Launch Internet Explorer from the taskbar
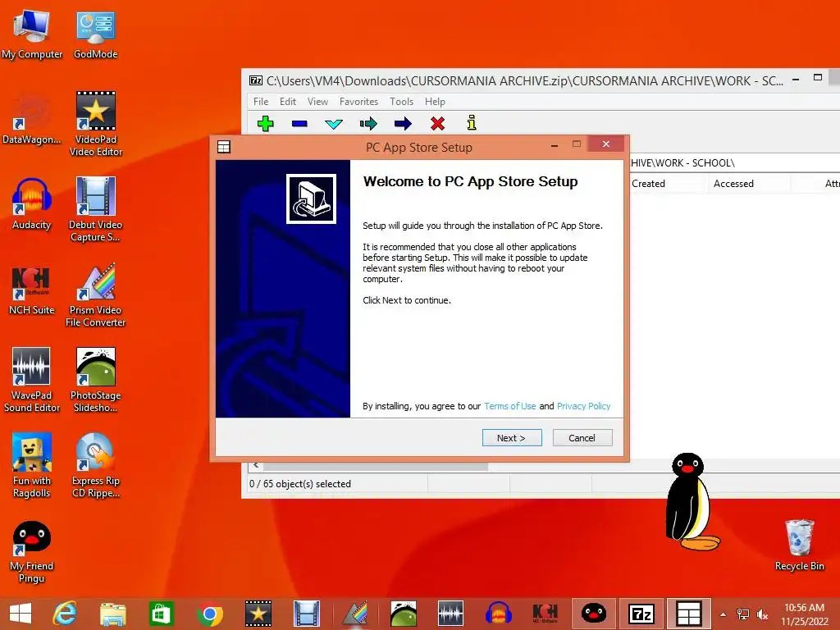This screenshot has height=630, width=840. pyautogui.click(x=65, y=614)
